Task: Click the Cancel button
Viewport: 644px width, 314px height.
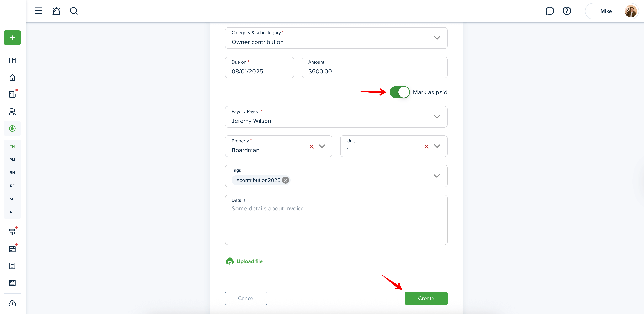Action: pyautogui.click(x=246, y=298)
